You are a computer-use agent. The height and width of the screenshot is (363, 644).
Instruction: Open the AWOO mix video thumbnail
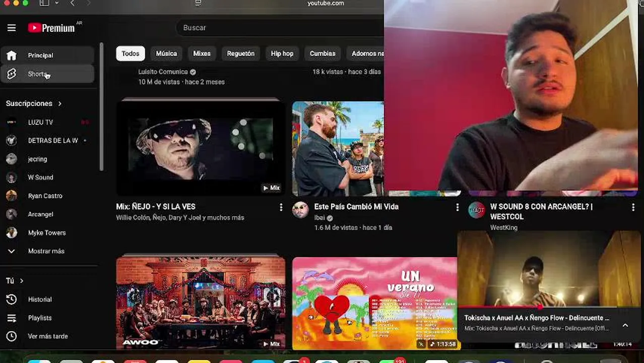coord(201,302)
